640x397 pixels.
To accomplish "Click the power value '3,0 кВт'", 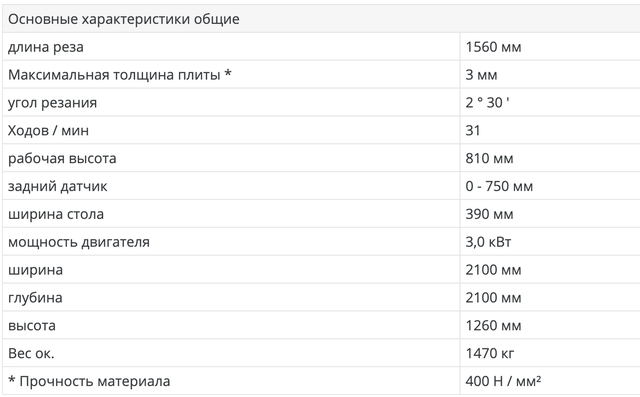I will (x=488, y=242).
